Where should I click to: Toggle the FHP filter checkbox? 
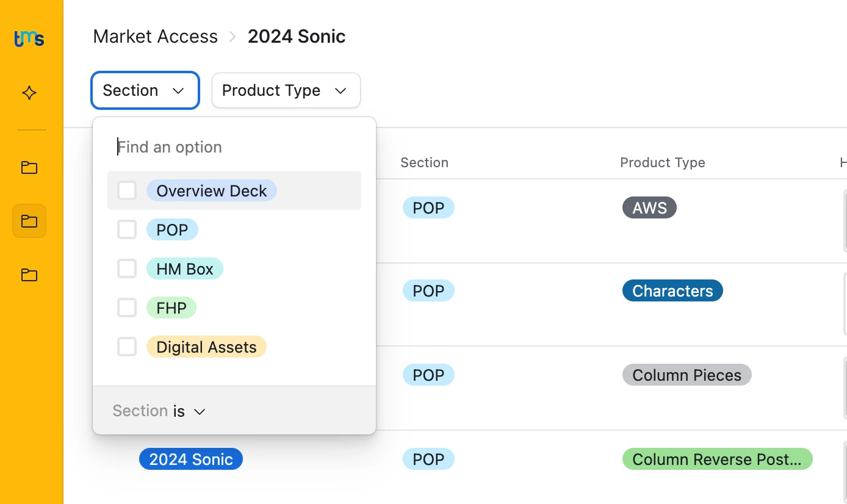pyautogui.click(x=127, y=308)
